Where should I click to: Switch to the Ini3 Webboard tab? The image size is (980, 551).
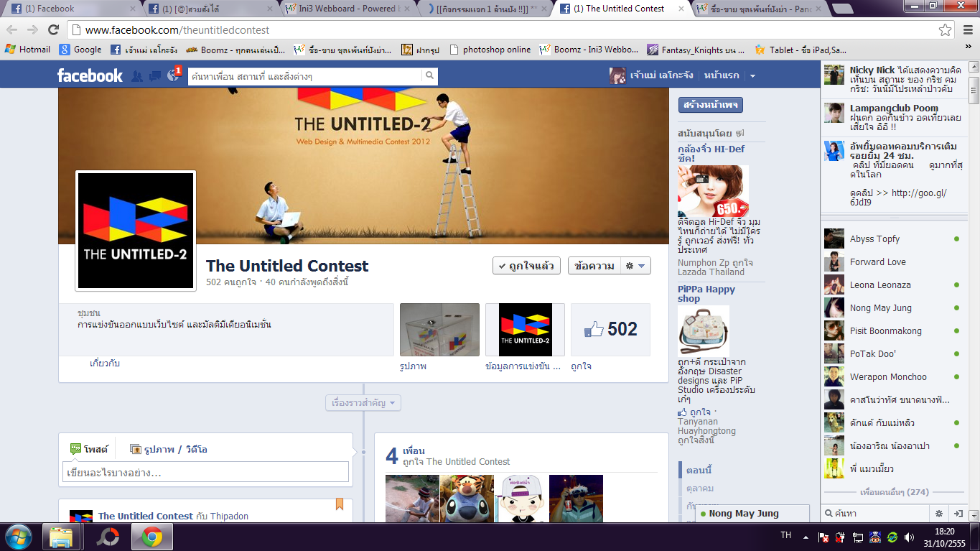click(x=347, y=9)
